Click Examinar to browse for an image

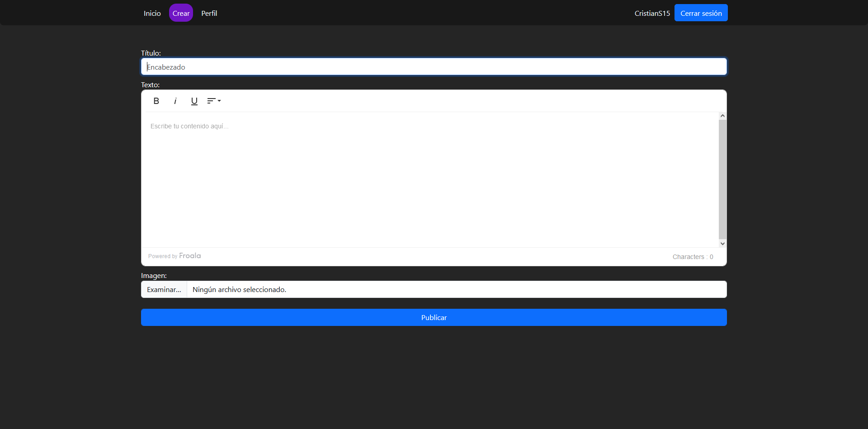(x=164, y=289)
